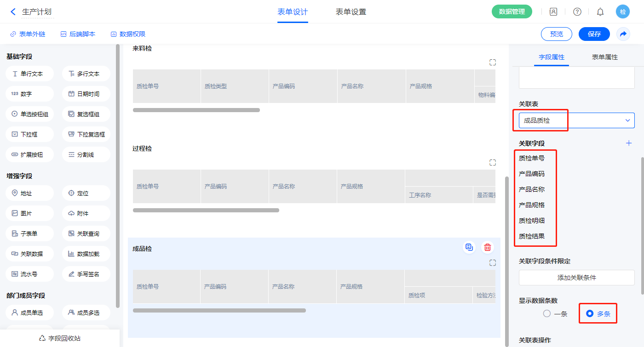Select the 多条 radio option

(x=590, y=314)
